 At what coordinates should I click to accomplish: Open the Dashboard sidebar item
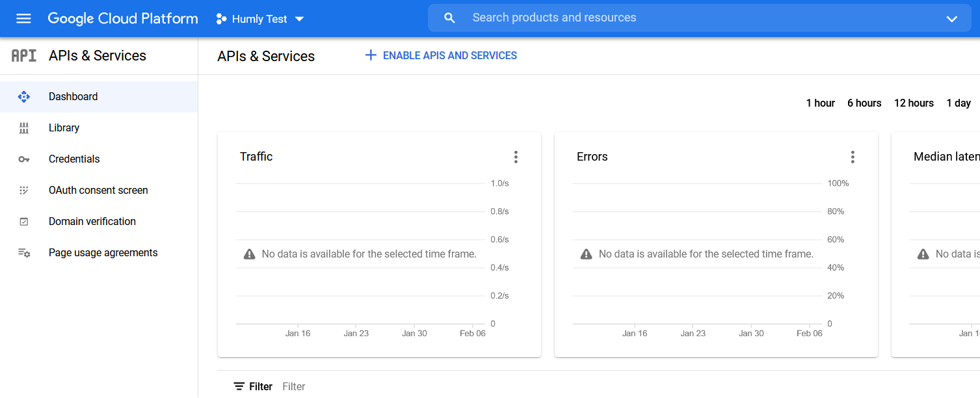pyautogui.click(x=73, y=96)
